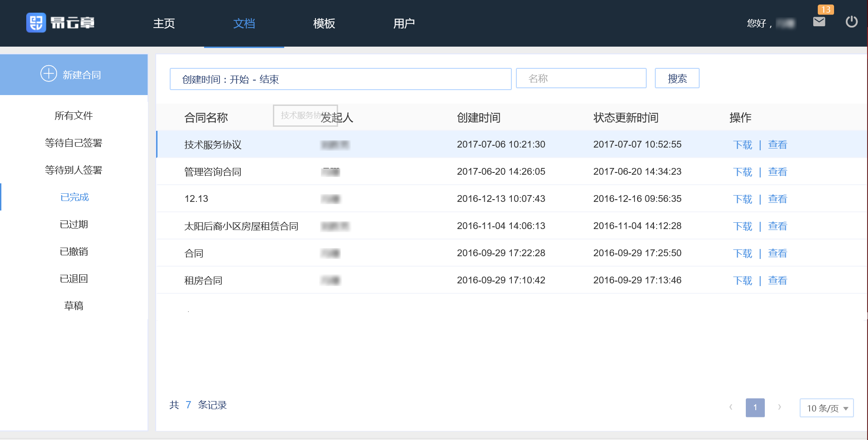Open the 创建时间 date range picker
868x440 pixels.
[x=340, y=79]
